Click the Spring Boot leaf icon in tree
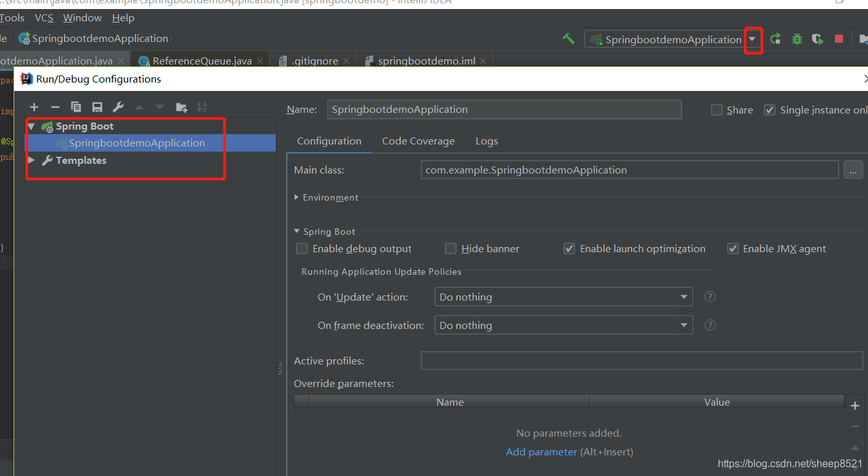The height and width of the screenshot is (476, 868). pyautogui.click(x=47, y=126)
